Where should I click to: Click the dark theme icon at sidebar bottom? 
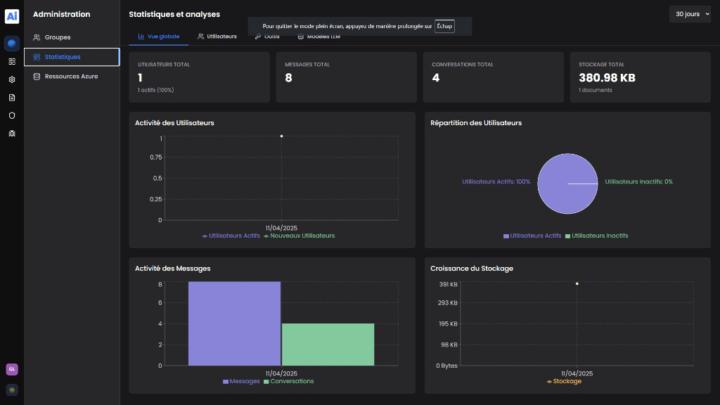(x=12, y=389)
